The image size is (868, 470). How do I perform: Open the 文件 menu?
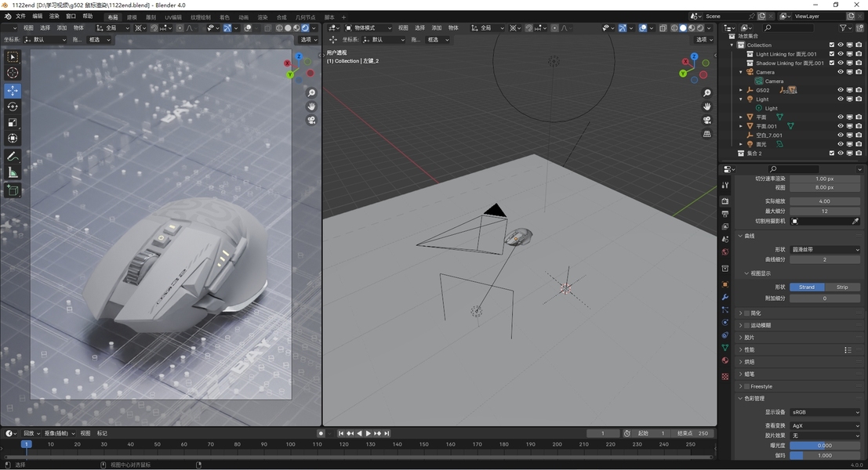20,16
